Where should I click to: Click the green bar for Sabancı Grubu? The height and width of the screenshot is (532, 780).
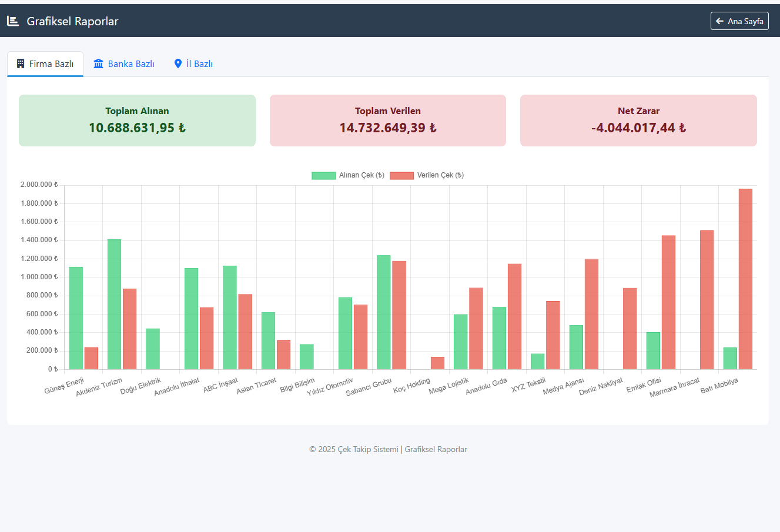coord(384,312)
